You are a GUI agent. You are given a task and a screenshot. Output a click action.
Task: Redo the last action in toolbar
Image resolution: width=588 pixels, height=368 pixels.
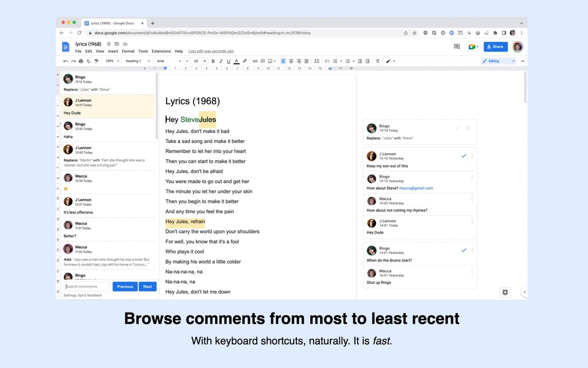point(73,61)
